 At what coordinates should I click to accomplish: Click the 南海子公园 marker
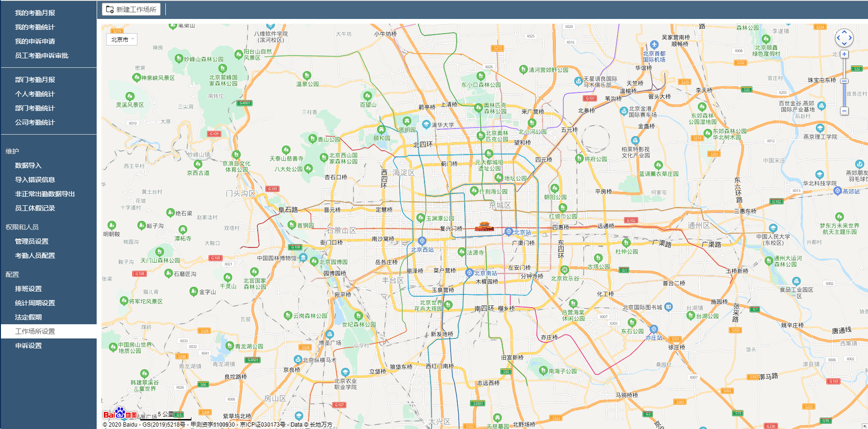(x=543, y=371)
